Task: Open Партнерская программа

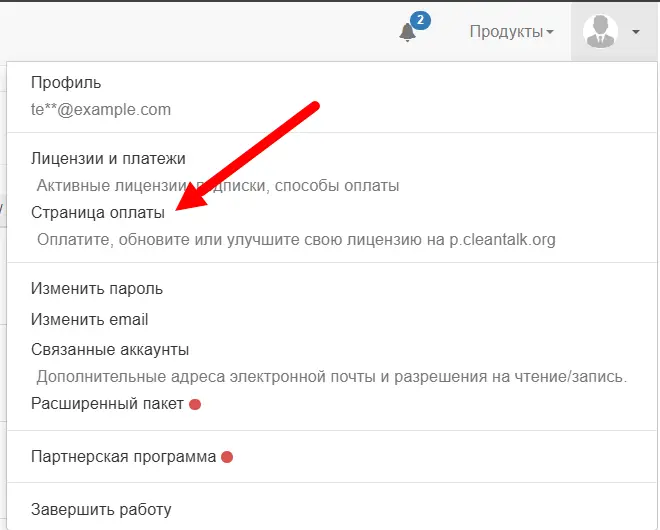Action: [x=123, y=457]
